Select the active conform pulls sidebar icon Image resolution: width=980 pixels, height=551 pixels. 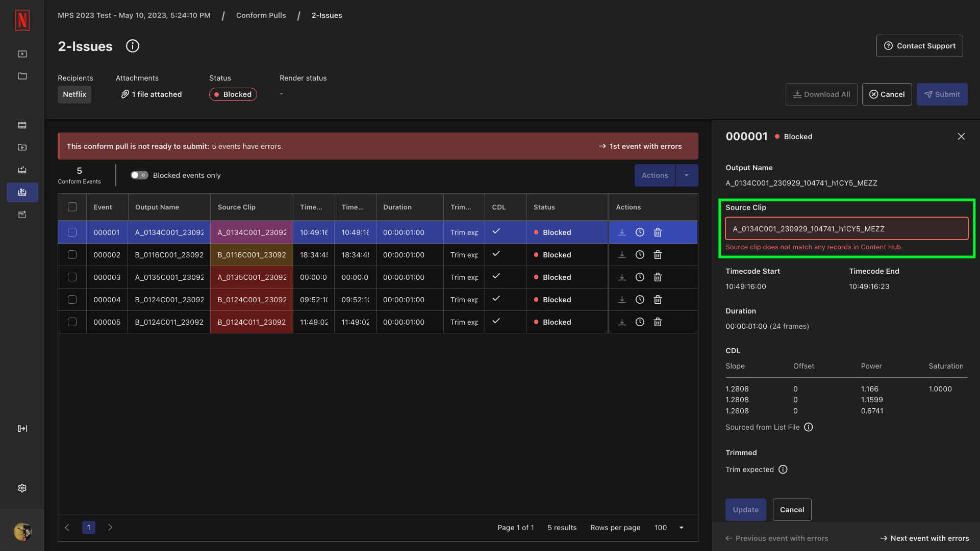[x=22, y=192]
